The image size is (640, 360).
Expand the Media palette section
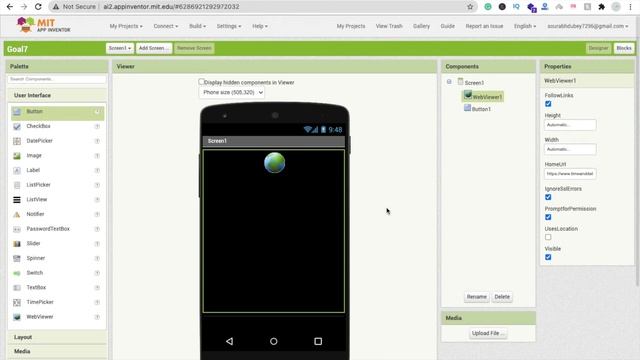[x=57, y=351]
